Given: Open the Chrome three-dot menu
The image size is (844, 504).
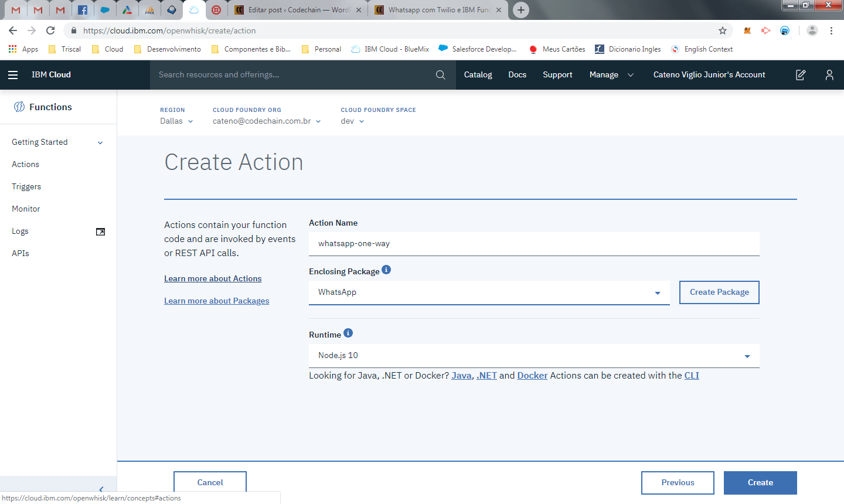Looking at the screenshot, I should click(x=831, y=30).
